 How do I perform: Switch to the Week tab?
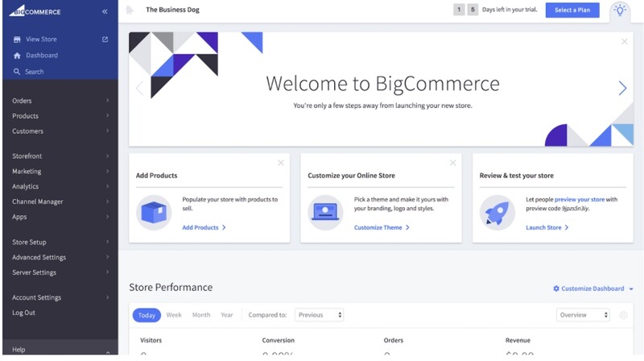174,315
